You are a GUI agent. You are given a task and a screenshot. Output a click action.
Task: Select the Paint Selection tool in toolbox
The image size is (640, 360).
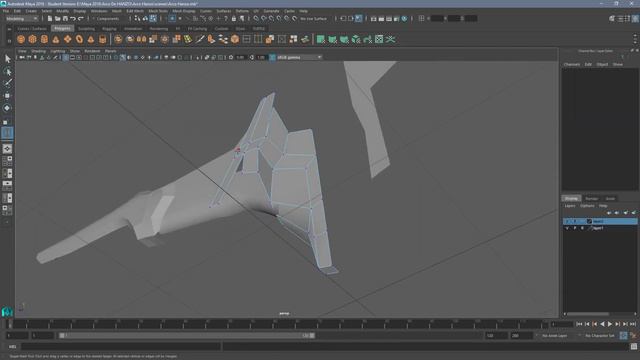[7, 83]
